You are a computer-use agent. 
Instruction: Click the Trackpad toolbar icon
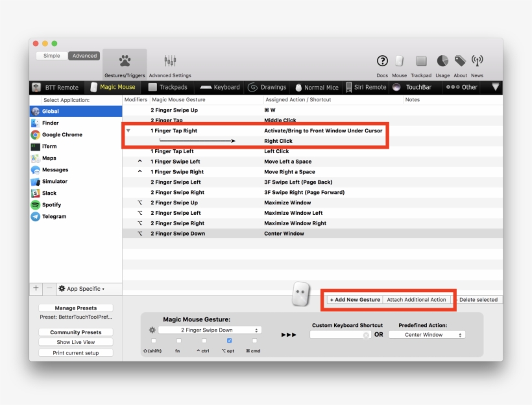click(421, 61)
